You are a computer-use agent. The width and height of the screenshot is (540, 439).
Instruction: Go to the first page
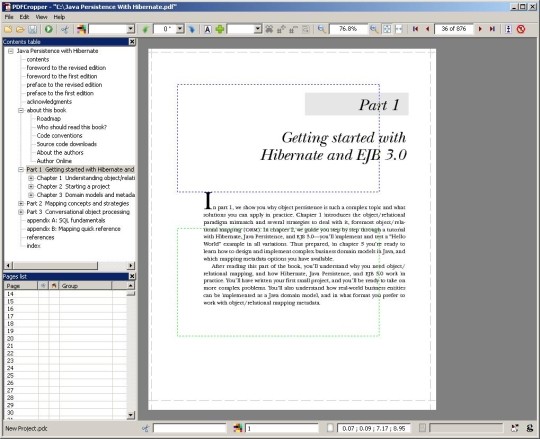tap(415, 29)
